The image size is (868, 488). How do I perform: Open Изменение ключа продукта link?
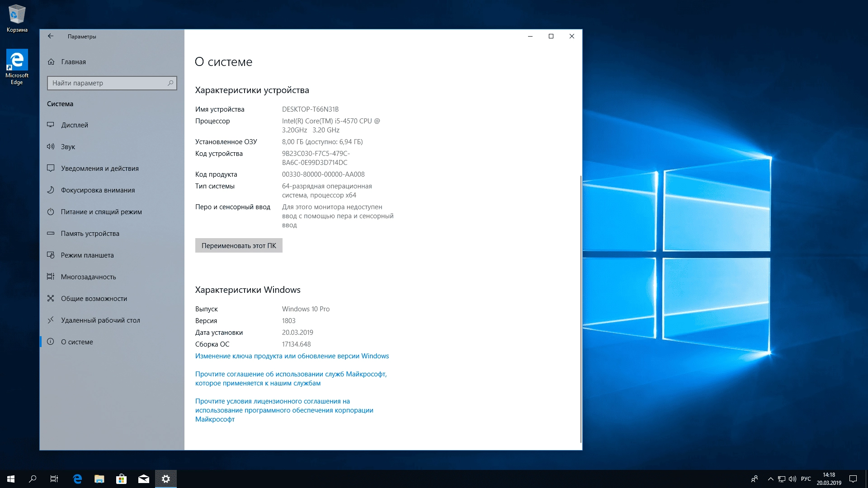292,356
